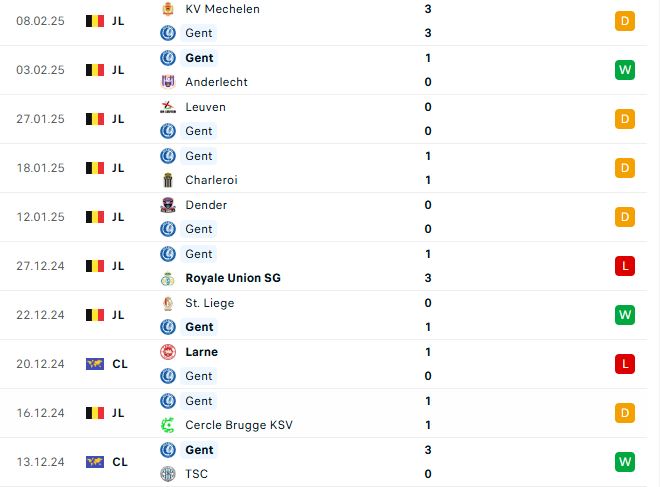The height and width of the screenshot is (487, 660).
Task: Click the green W badge for 03.02.25
Action: coord(625,70)
